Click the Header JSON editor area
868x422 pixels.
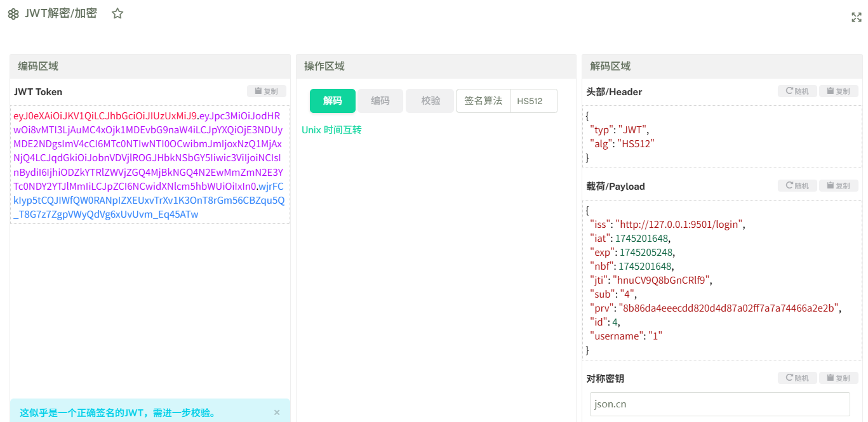point(722,136)
